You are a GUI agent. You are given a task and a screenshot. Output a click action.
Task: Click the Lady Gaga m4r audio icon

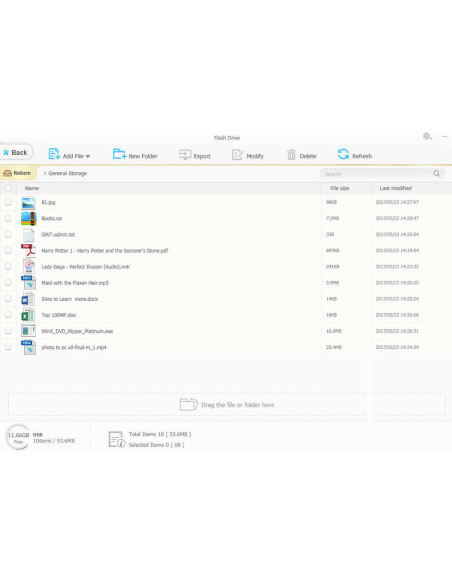tap(28, 267)
